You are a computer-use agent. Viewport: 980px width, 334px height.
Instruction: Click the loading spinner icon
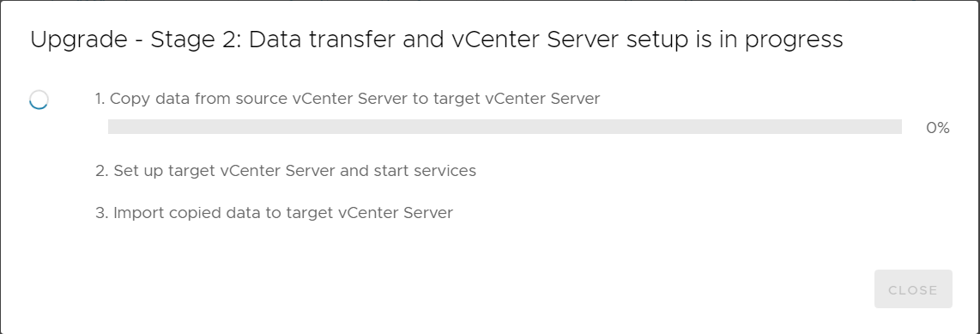pyautogui.click(x=39, y=100)
